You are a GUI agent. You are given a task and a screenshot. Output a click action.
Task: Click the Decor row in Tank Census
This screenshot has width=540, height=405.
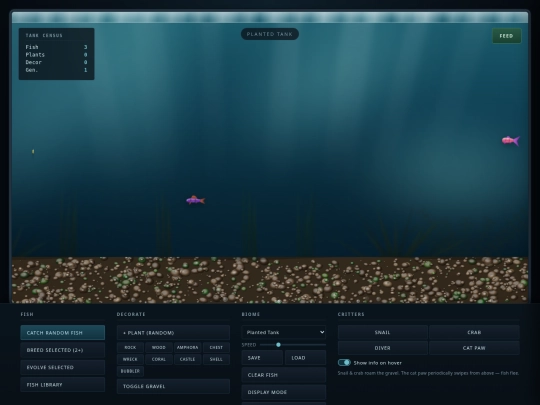[x=56, y=62]
